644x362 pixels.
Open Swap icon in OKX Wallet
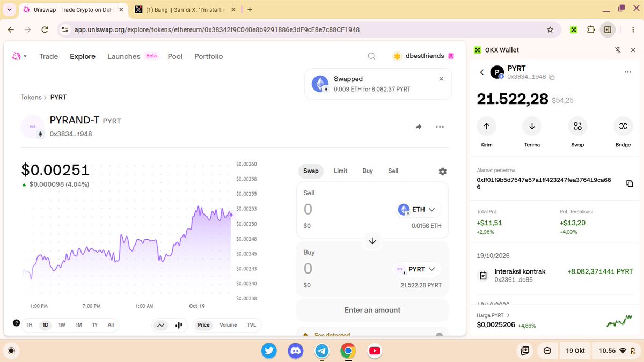click(577, 126)
